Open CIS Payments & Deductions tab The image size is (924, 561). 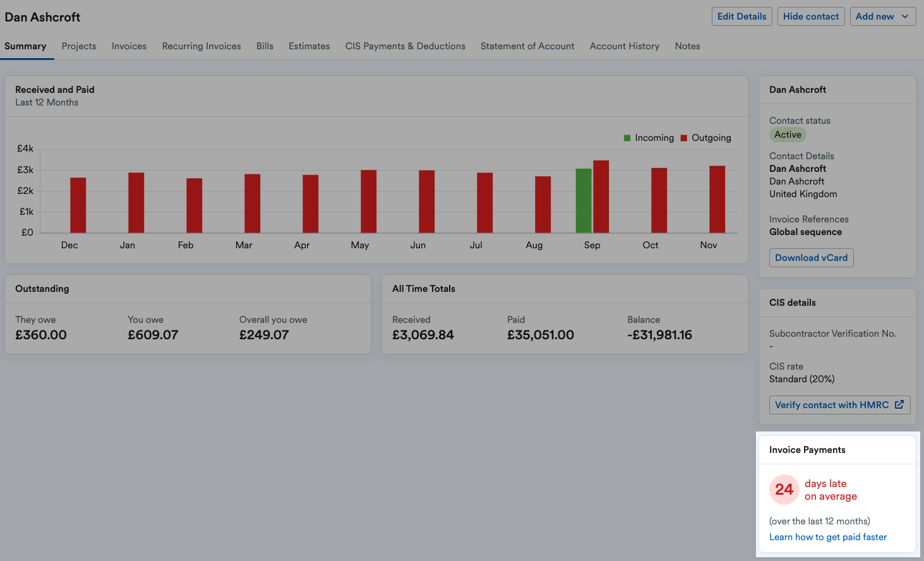point(405,46)
